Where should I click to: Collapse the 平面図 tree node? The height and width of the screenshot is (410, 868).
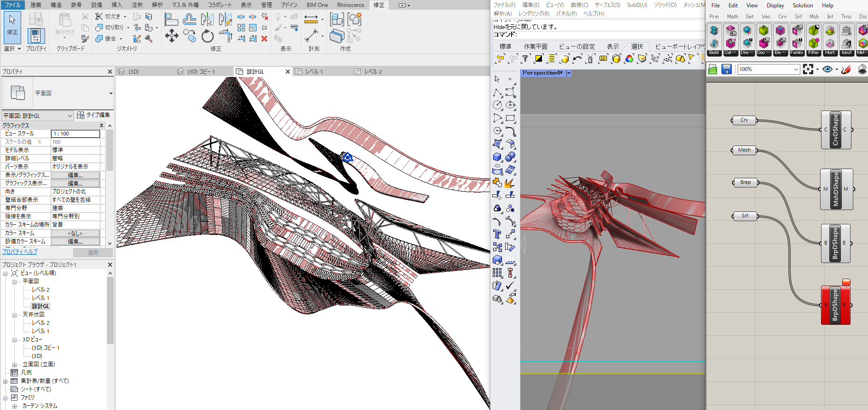(14, 281)
